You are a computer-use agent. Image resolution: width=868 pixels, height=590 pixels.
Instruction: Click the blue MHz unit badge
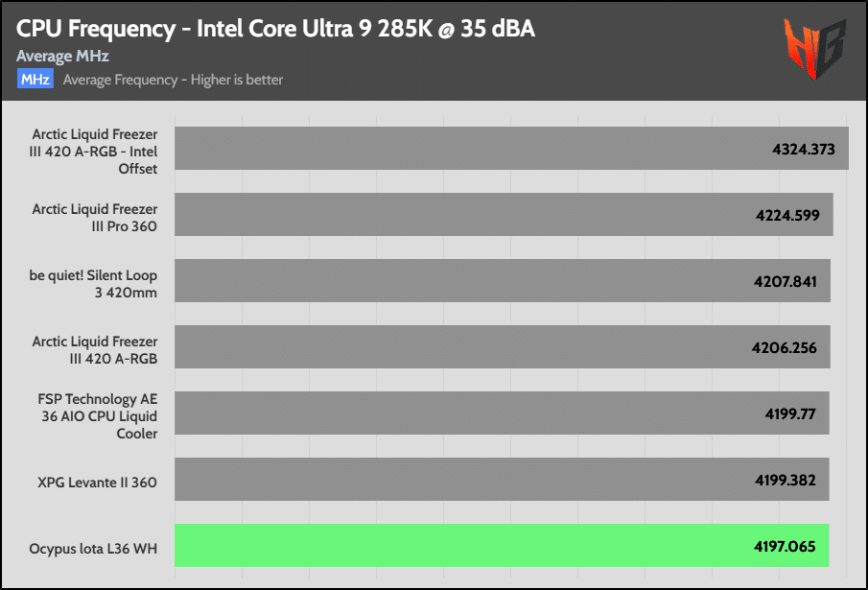click(x=35, y=79)
